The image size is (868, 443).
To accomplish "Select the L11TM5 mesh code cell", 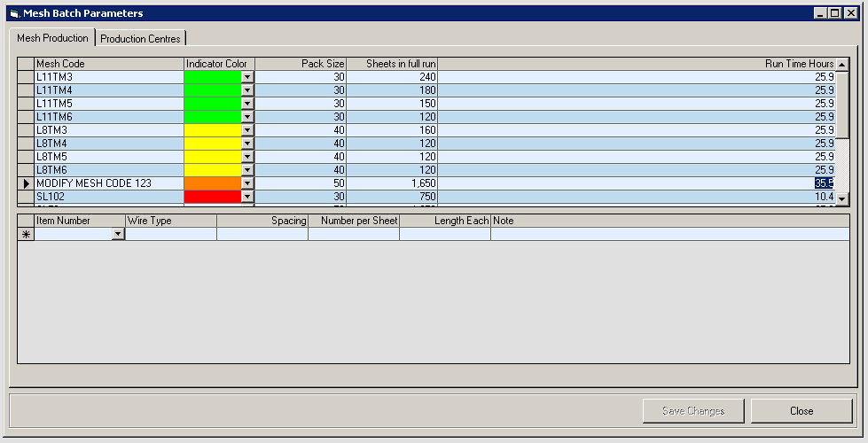I will pos(109,104).
